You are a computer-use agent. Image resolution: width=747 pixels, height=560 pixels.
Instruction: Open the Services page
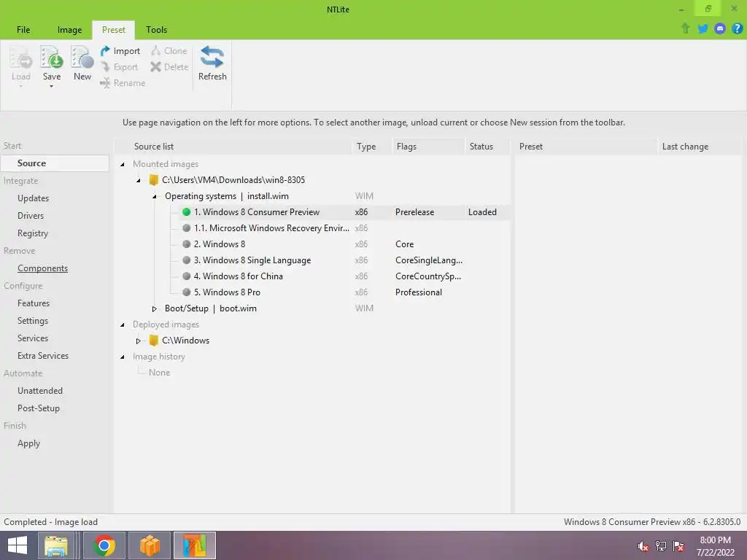[33, 338]
